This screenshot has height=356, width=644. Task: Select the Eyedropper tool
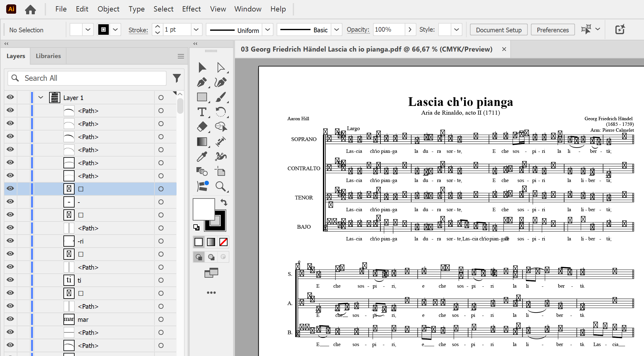(202, 156)
